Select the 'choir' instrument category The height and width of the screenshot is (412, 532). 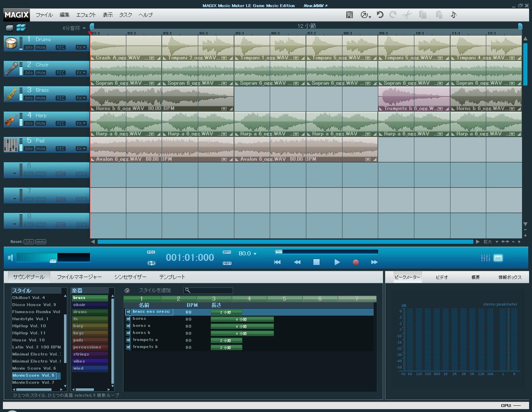click(x=90, y=305)
